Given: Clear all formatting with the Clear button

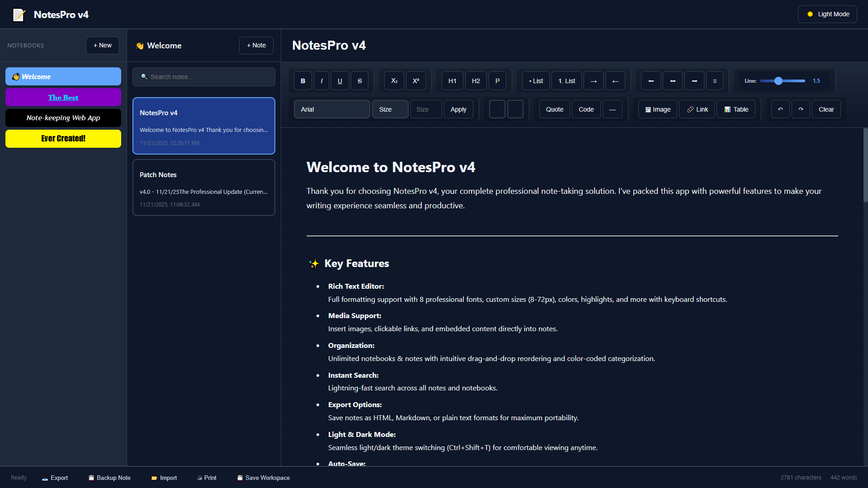Looking at the screenshot, I should click(x=826, y=109).
